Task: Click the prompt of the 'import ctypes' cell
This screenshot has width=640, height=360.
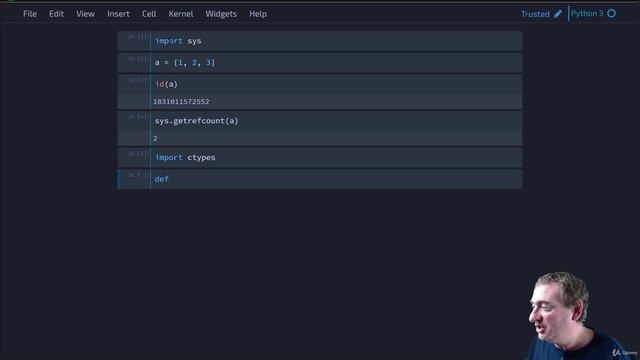Action: pyautogui.click(x=138, y=153)
